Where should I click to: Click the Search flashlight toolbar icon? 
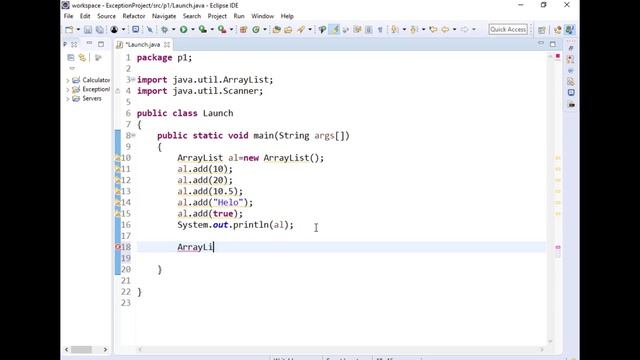click(x=301, y=29)
